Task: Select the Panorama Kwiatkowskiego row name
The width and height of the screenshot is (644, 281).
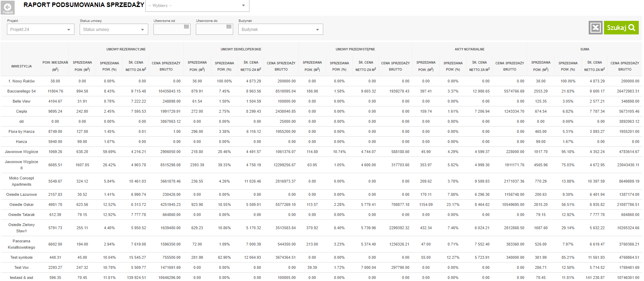Action: point(22,244)
